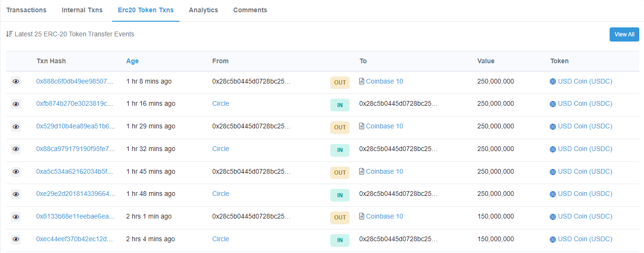Click the Txn Hash column header
The image size is (644, 253).
[x=51, y=61]
